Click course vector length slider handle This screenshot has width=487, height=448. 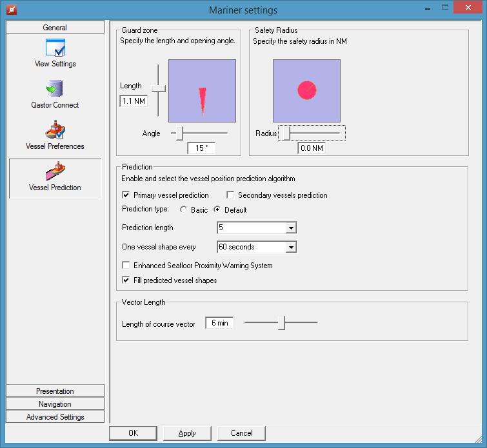[281, 323]
